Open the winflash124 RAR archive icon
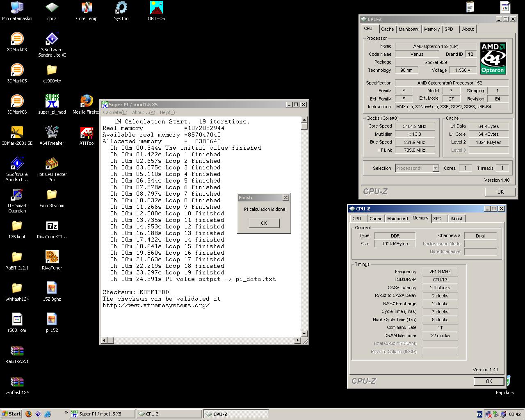The image size is (525, 420). (17, 385)
